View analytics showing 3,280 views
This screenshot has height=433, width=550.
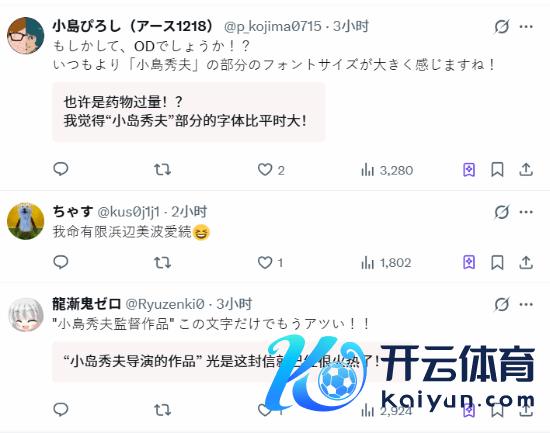pyautogui.click(x=387, y=171)
